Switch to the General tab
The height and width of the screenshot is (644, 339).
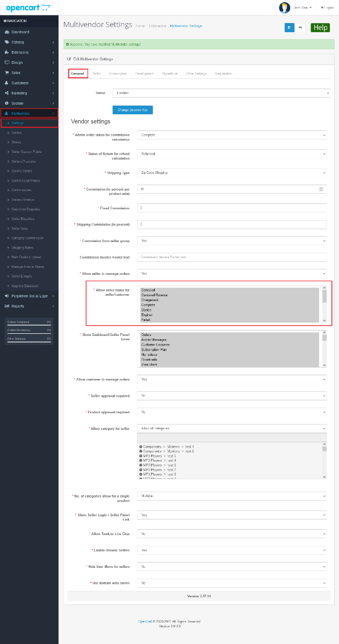tap(78, 74)
